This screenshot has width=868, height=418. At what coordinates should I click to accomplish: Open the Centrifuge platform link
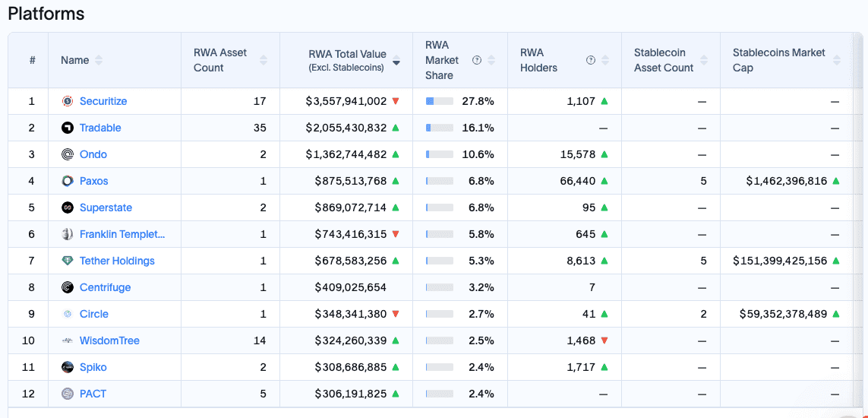tap(106, 287)
